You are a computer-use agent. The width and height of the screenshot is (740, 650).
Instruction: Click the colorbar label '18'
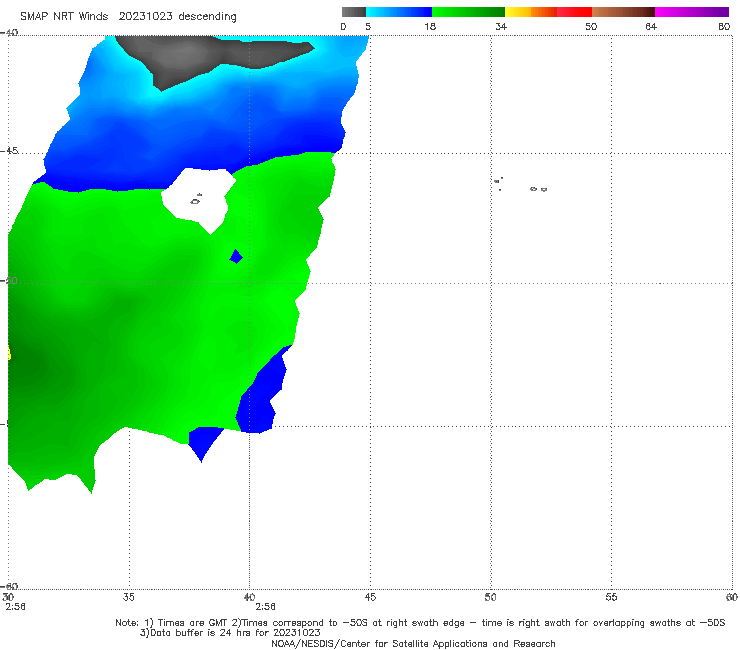click(430, 26)
